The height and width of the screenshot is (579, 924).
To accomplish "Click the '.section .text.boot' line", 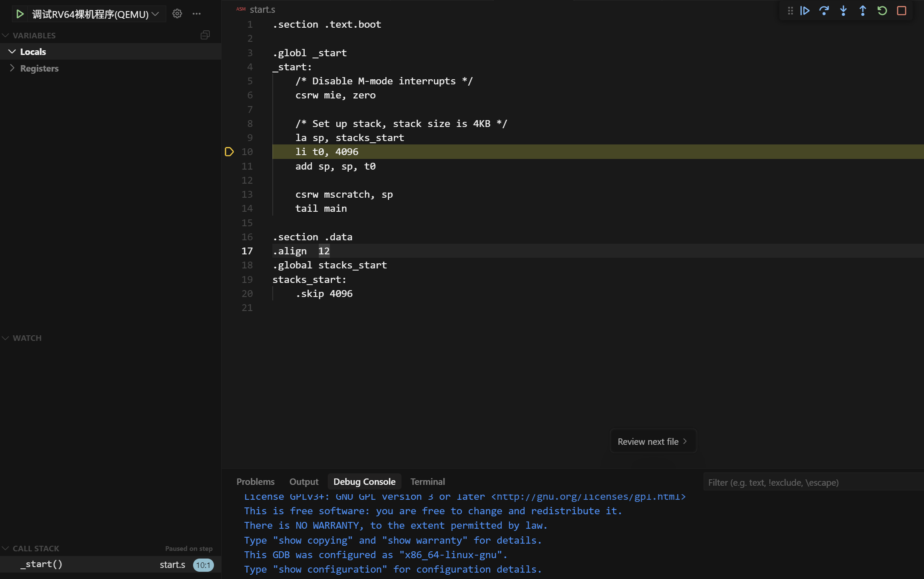I will [327, 24].
